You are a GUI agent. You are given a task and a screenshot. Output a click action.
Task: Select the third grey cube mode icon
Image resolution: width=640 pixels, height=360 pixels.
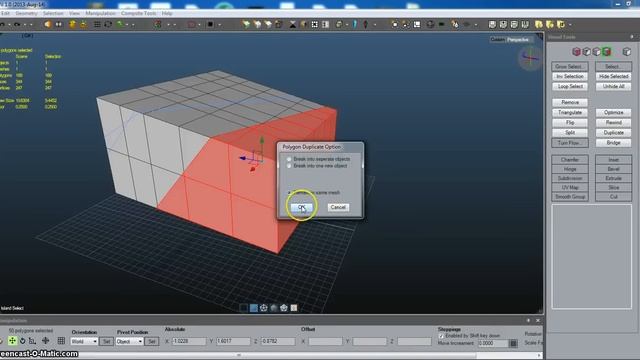[x=596, y=51]
